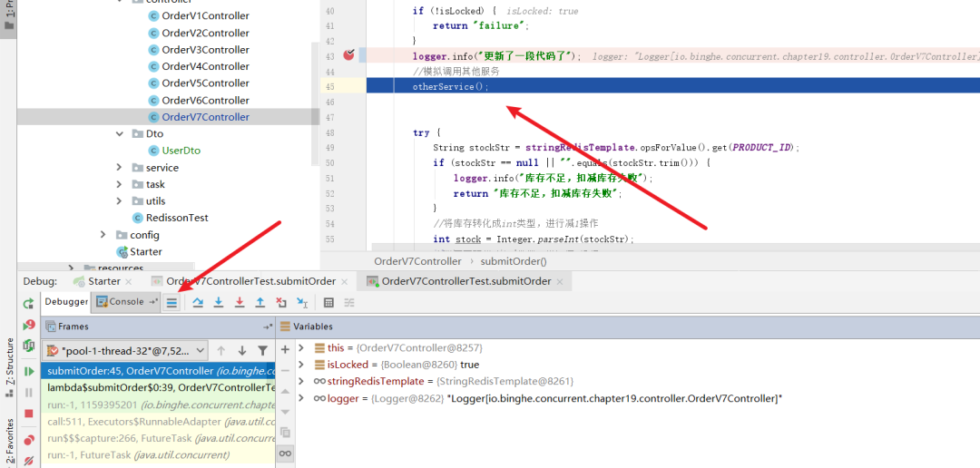The image size is (980, 468).
Task: Toggle auto-test icon in debug sidebar
Action: coord(28,346)
